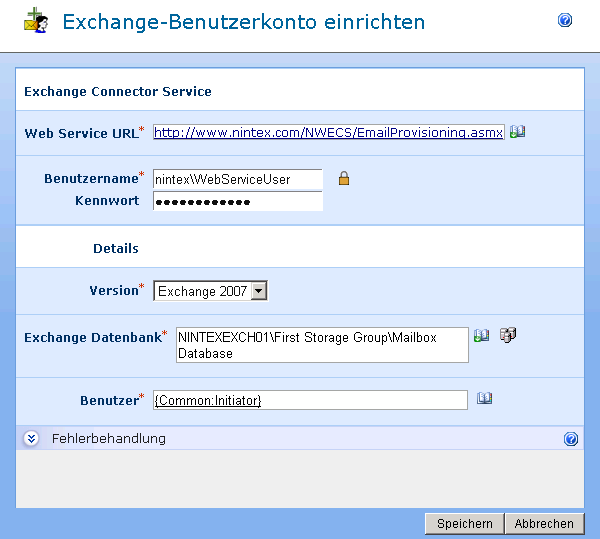This screenshot has width=600, height=539.
Task: Click the Benutzer field containing Common:Initiator
Action: coord(310,400)
